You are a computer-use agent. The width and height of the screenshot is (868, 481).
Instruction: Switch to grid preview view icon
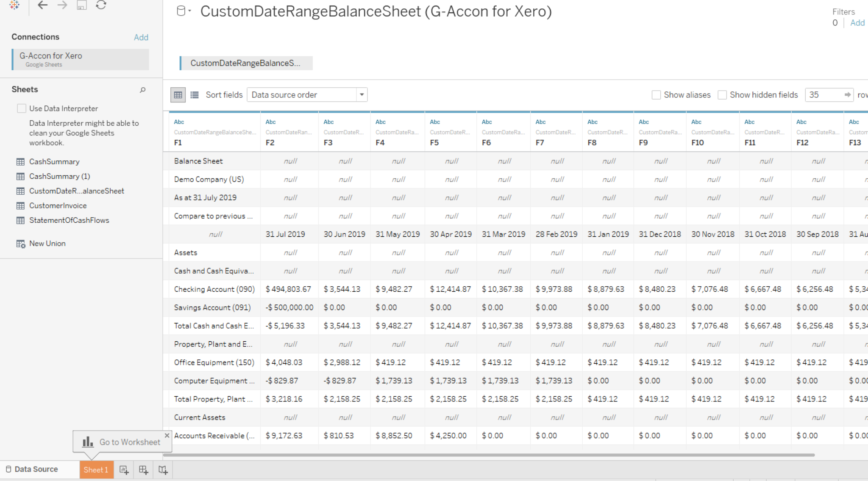coord(178,95)
